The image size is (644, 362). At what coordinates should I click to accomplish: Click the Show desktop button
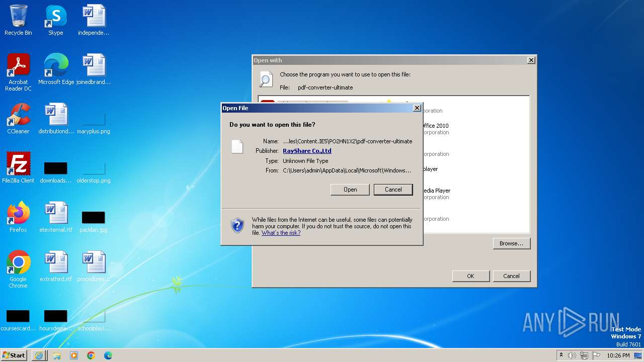638,355
